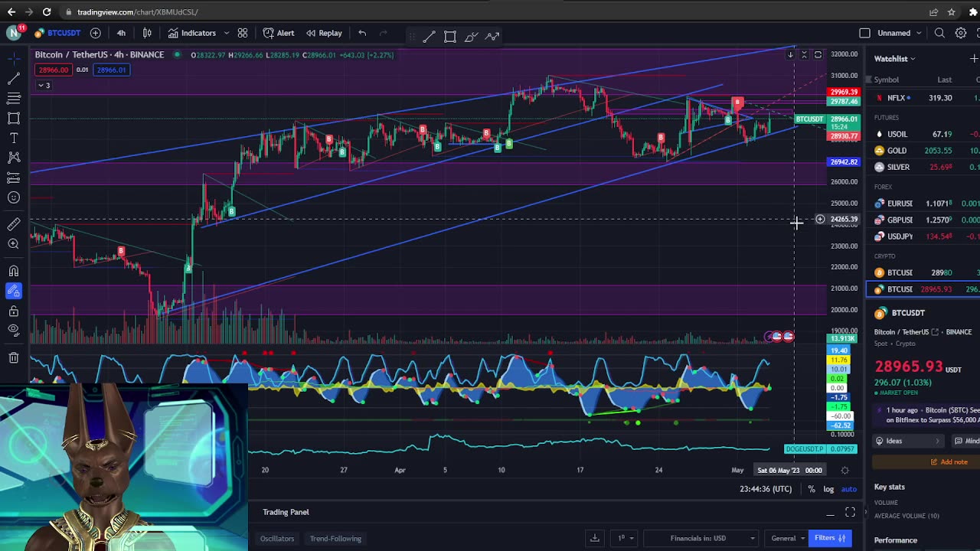The height and width of the screenshot is (551, 980).
Task: Switch to Trend-Following tab
Action: click(335, 539)
